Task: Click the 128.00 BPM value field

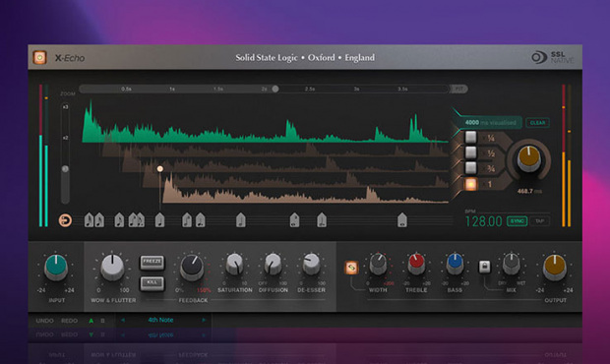Action: [x=483, y=221]
